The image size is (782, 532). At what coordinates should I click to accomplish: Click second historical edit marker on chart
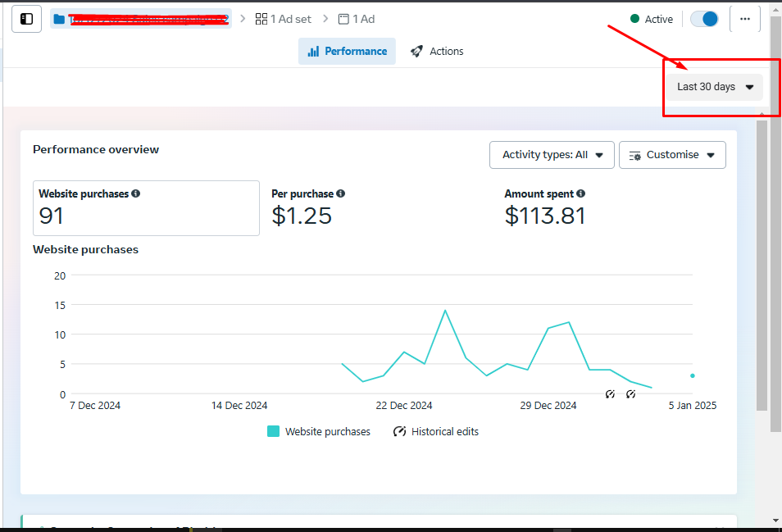(630, 394)
